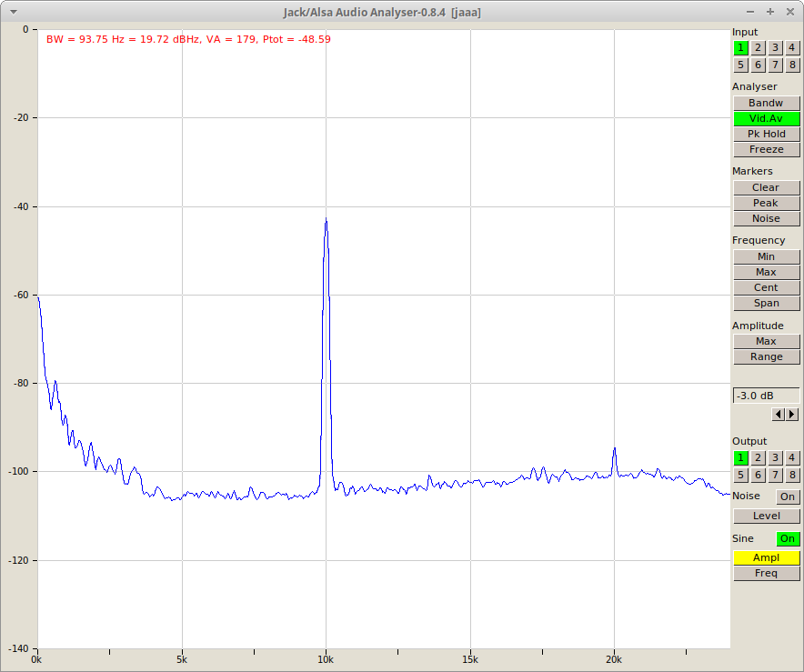804x672 pixels.
Task: Decrease the dB value with the left arrow
Action: (x=778, y=415)
